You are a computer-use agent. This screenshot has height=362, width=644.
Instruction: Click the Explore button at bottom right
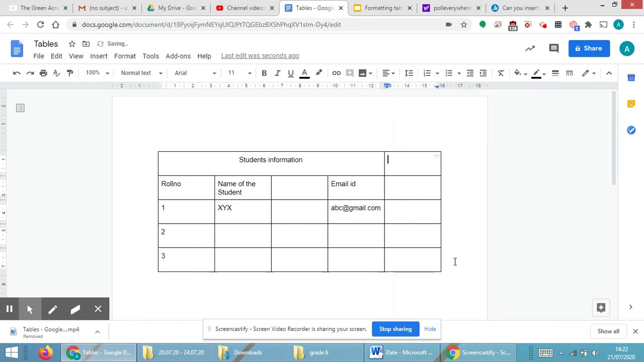(x=601, y=308)
